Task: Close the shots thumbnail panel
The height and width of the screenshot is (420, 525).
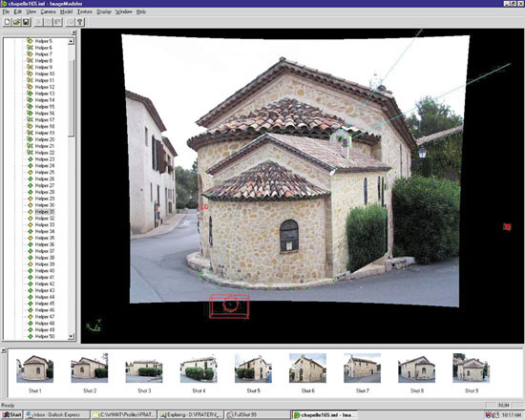Action: click(x=4, y=350)
